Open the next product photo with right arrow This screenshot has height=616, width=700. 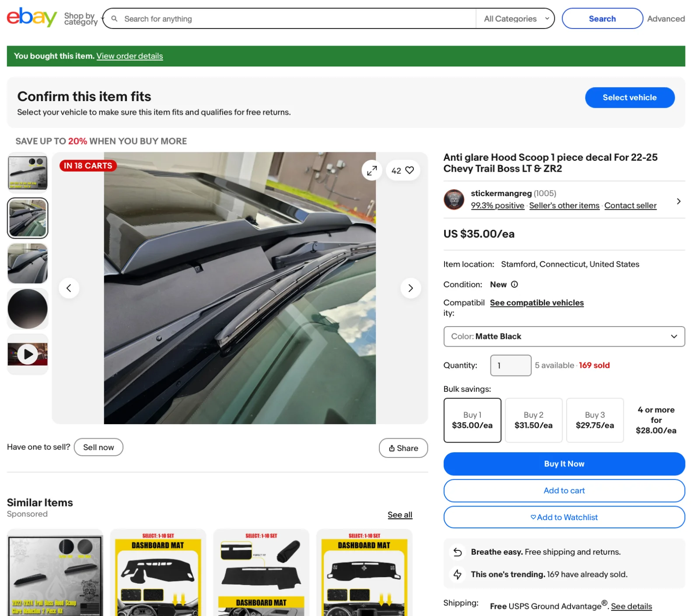click(x=410, y=288)
